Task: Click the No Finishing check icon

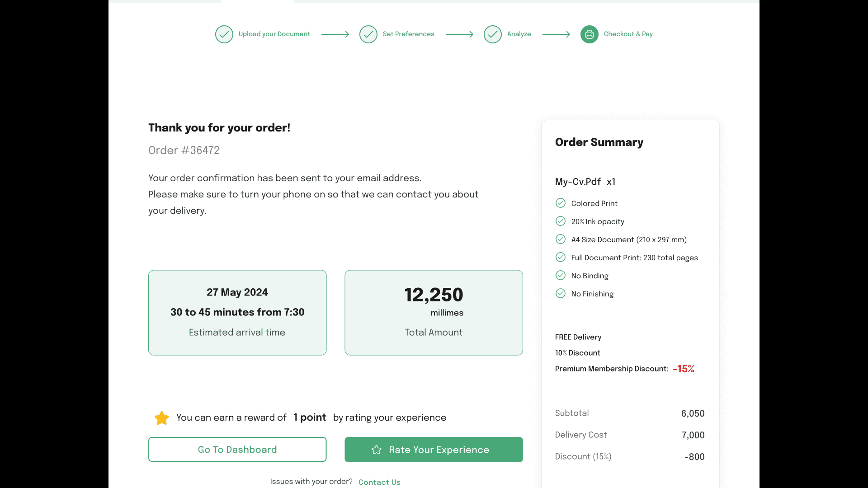Action: [x=560, y=294]
